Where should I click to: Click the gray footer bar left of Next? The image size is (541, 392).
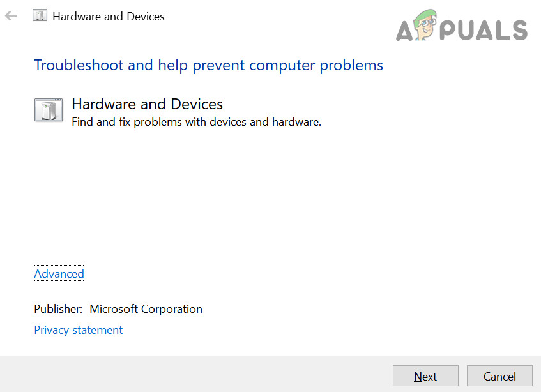coord(192,374)
